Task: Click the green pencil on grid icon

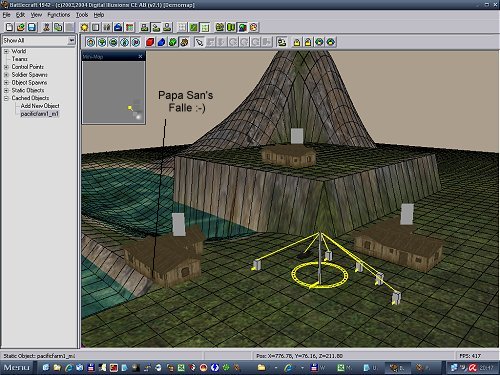Action: click(x=194, y=27)
